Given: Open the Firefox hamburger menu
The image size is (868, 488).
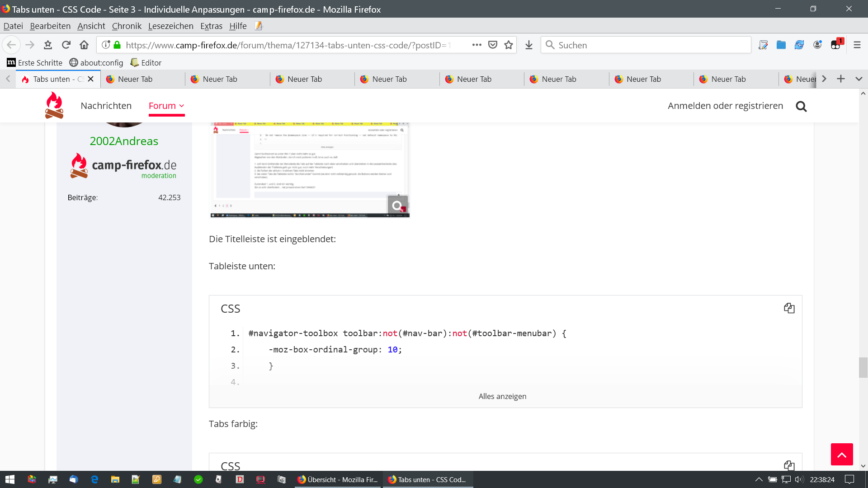Looking at the screenshot, I should (x=857, y=45).
